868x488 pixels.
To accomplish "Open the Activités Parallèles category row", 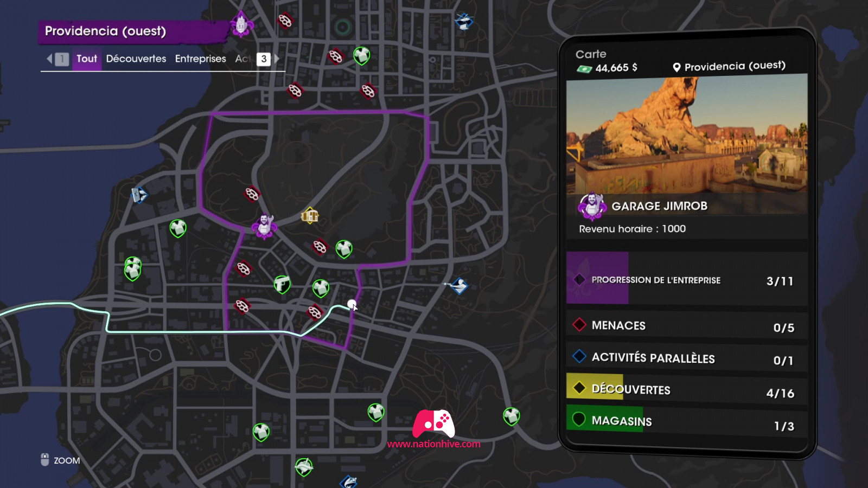I will [x=687, y=358].
